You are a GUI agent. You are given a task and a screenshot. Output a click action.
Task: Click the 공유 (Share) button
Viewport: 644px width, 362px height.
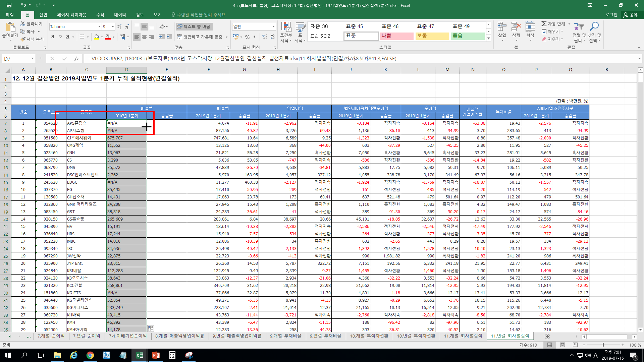pyautogui.click(x=630, y=15)
